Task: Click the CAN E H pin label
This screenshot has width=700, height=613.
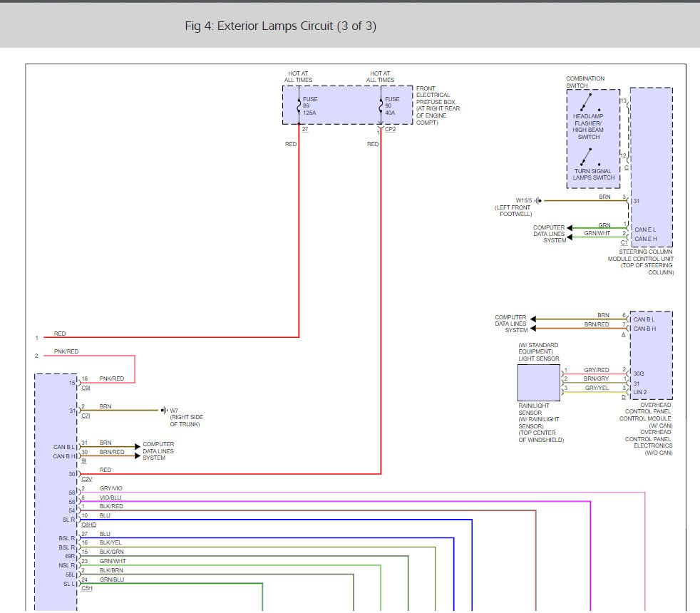Action: [646, 239]
